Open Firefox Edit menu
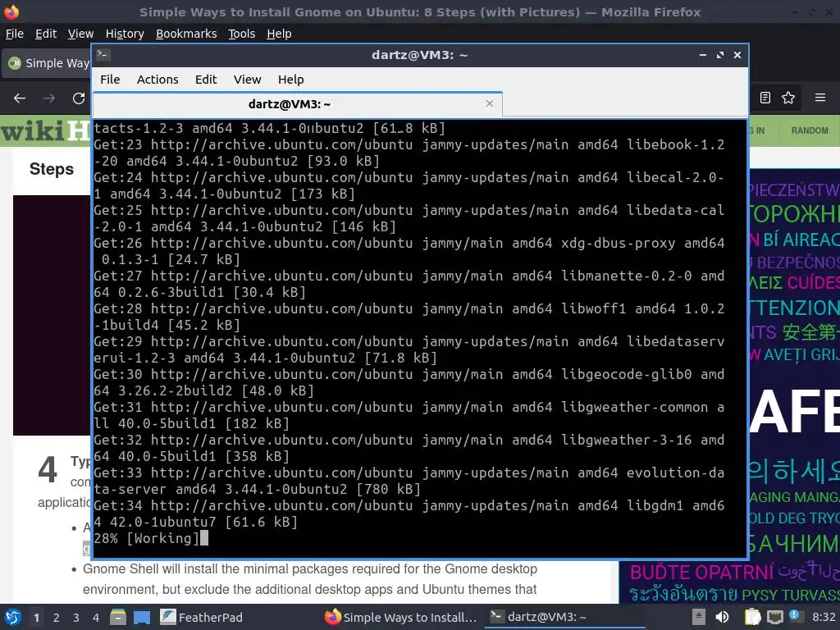Screen dimensions: 840x630 46,34
